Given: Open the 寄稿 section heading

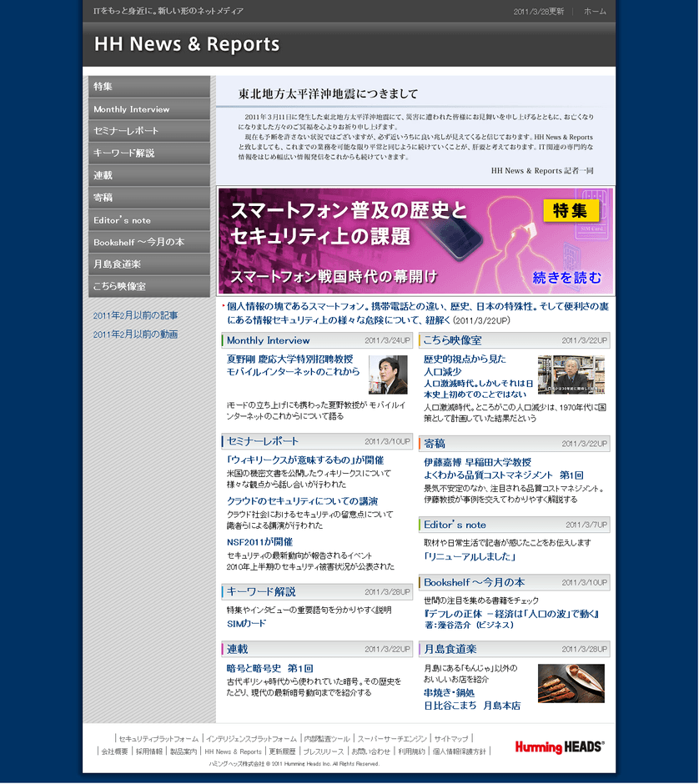Looking at the screenshot, I should click(435, 444).
